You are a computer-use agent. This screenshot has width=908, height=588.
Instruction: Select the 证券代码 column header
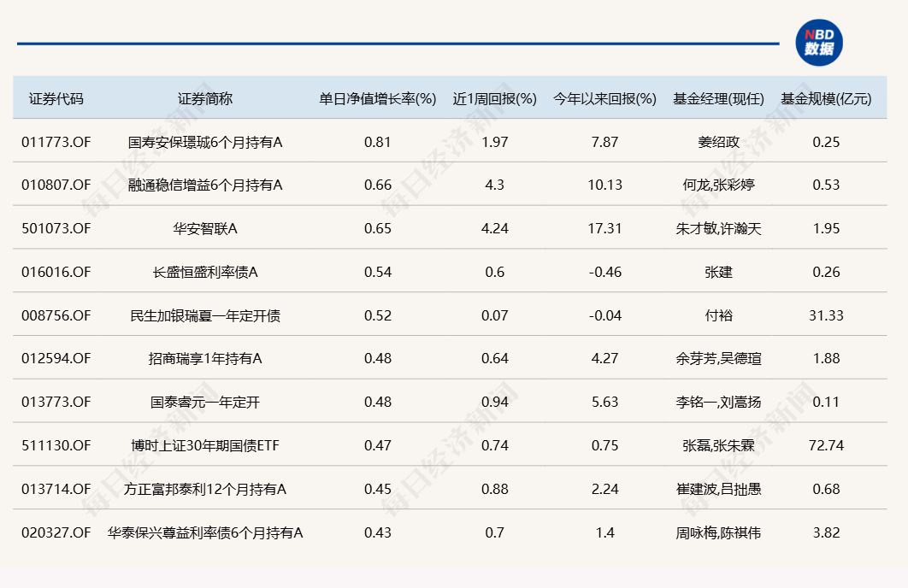(x=56, y=99)
